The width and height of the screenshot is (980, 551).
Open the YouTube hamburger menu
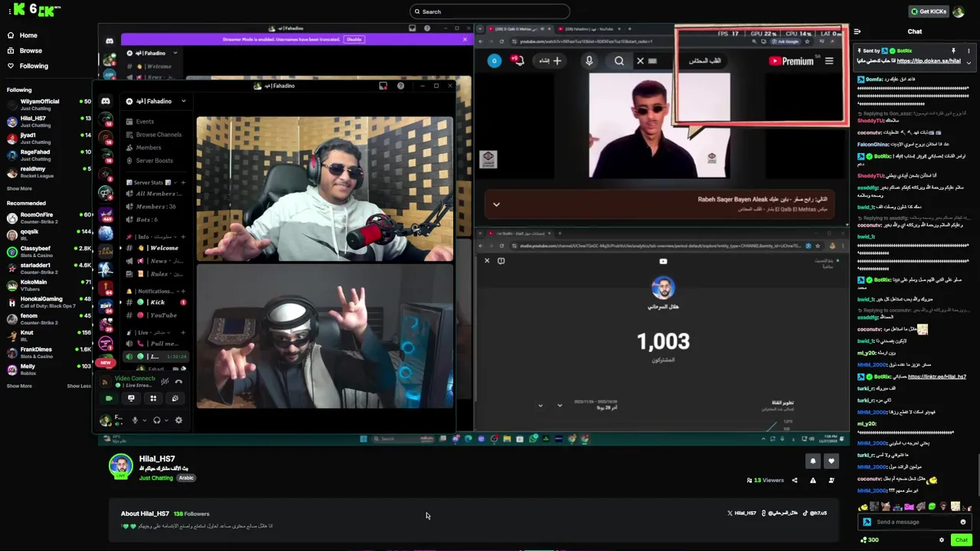click(x=828, y=60)
